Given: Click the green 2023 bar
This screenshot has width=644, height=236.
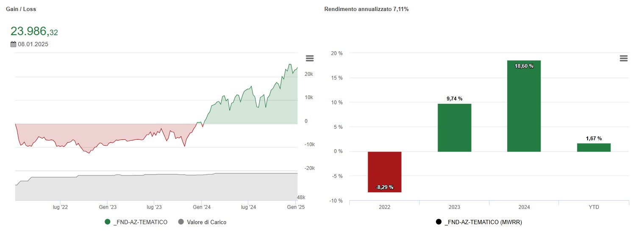Looking at the screenshot, I should 454,128.
